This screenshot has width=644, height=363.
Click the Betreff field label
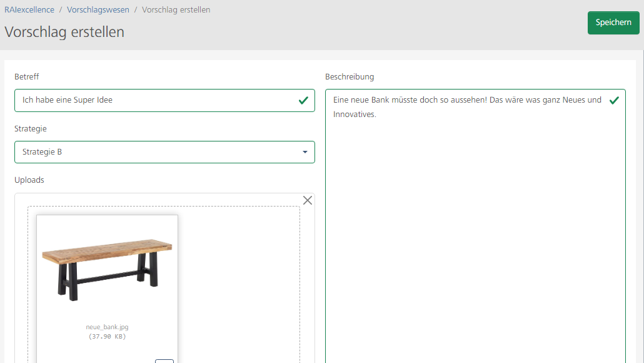(27, 77)
